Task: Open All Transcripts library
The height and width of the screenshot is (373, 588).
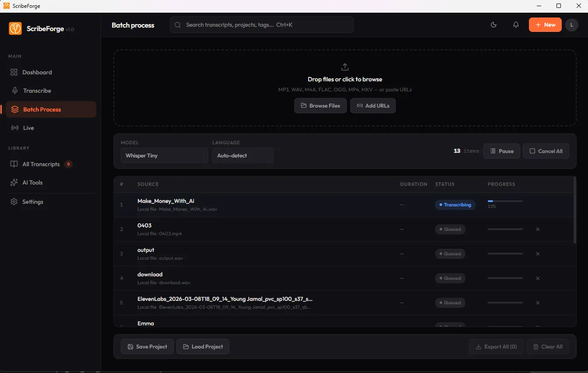Action: tap(41, 164)
